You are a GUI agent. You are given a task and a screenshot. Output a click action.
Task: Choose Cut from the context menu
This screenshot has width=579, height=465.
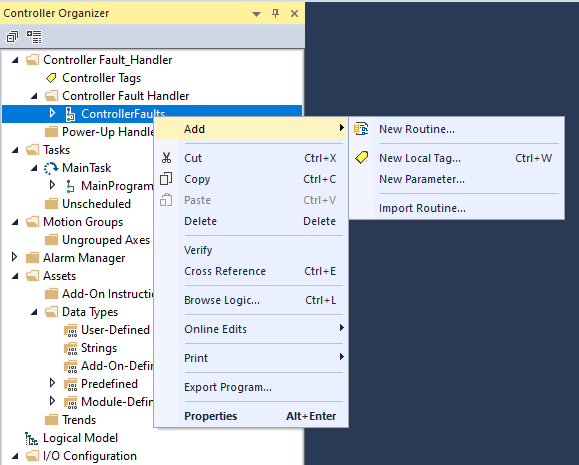tap(251, 158)
